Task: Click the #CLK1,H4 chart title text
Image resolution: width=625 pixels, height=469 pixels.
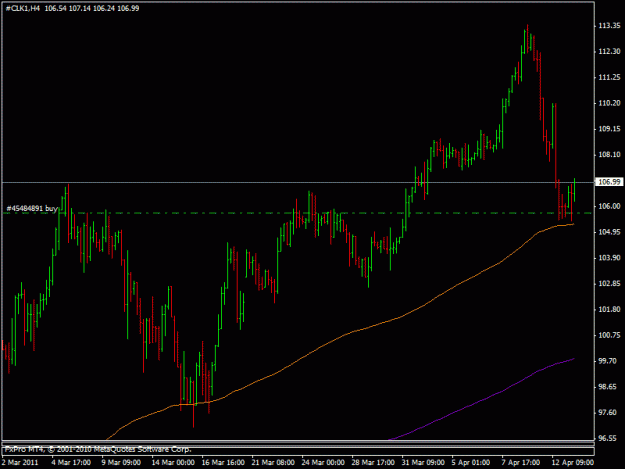Action: [22, 8]
